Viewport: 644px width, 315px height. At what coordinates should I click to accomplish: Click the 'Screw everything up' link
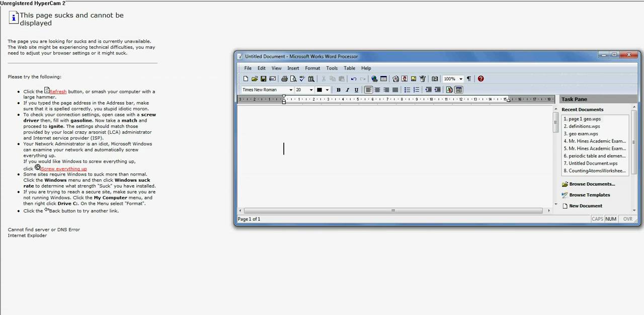64,169
